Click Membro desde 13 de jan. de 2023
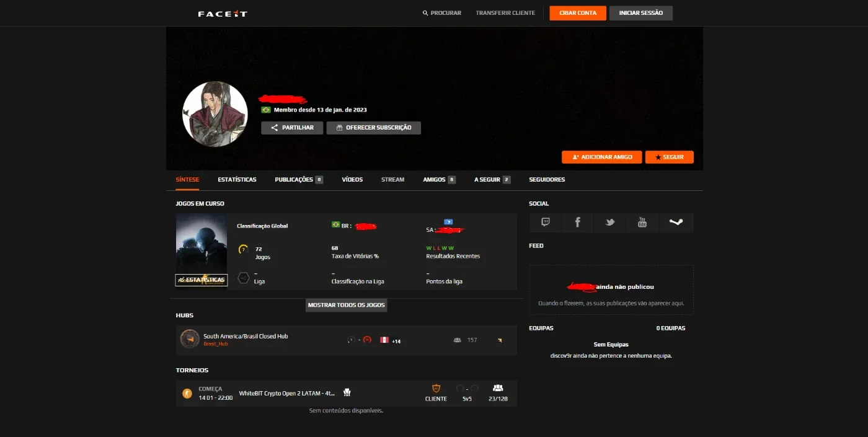868x437 pixels. pyautogui.click(x=321, y=110)
